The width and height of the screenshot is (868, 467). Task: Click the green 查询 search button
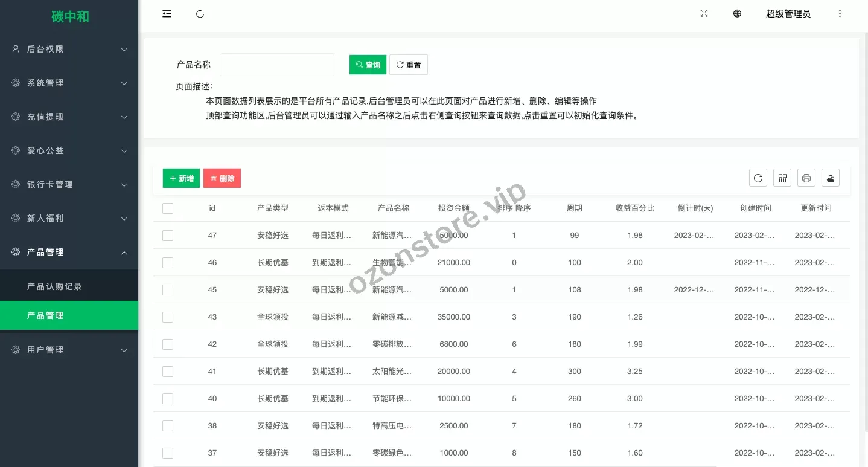[368, 65]
